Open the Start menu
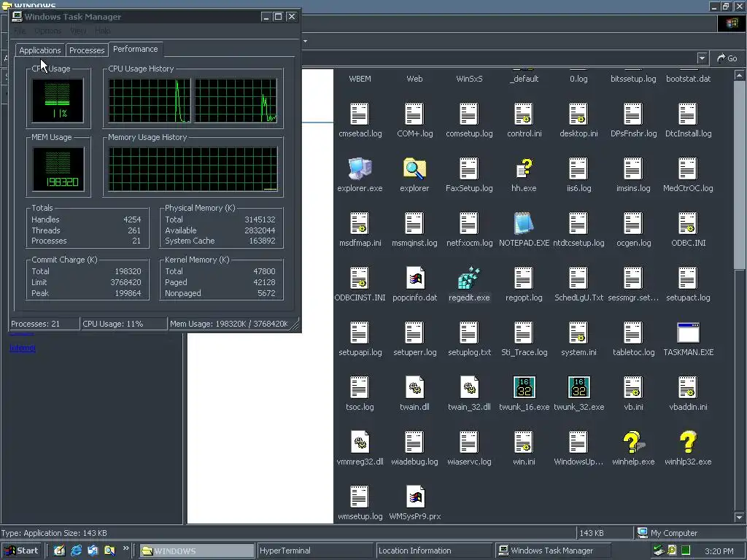Image resolution: width=747 pixels, height=560 pixels. (x=22, y=551)
